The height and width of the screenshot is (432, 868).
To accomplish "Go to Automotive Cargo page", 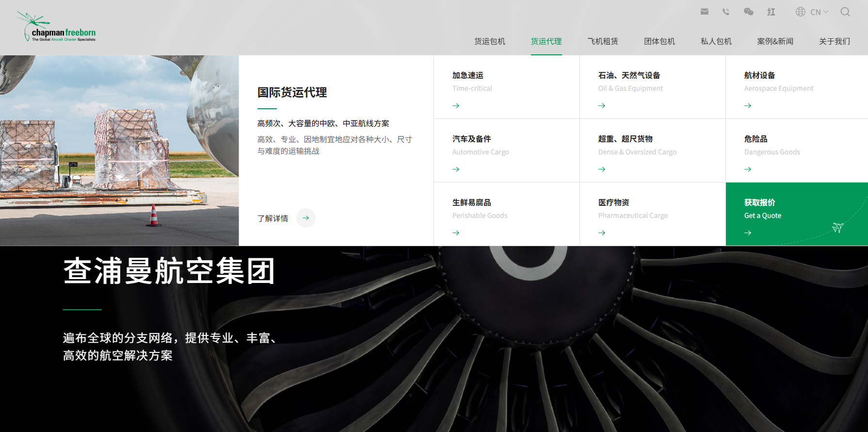I will tap(480, 152).
